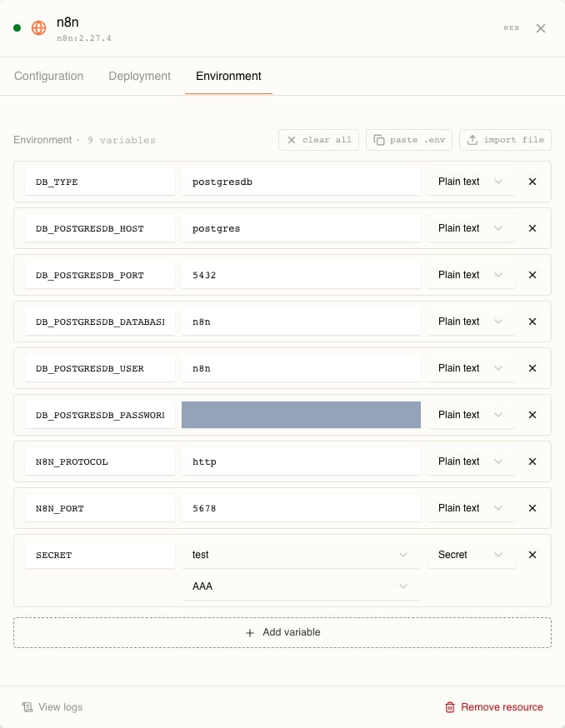565x728 pixels.
Task: Open the Secret type dropdown for SECRET
Action: (471, 555)
